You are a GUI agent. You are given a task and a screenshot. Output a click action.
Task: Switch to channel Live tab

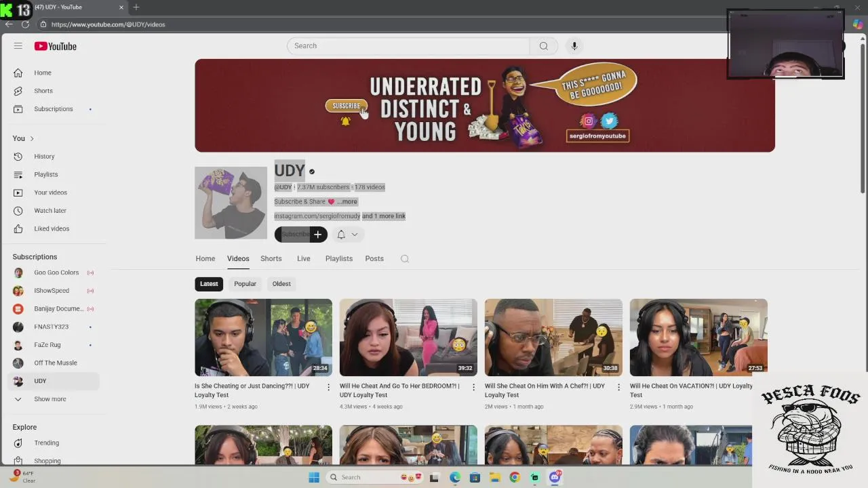(304, 259)
